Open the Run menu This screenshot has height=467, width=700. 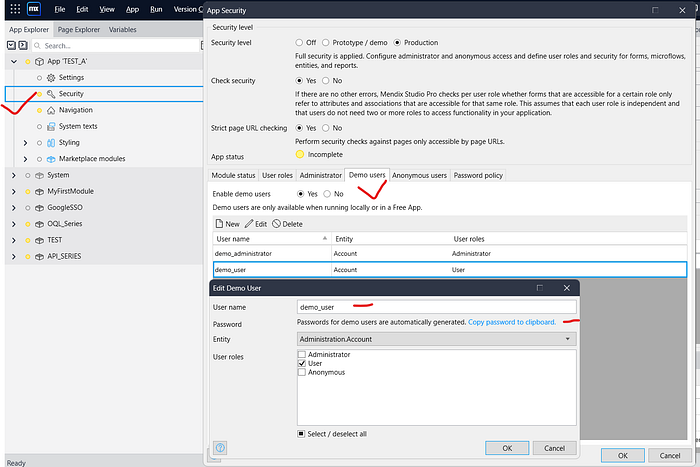(156, 9)
